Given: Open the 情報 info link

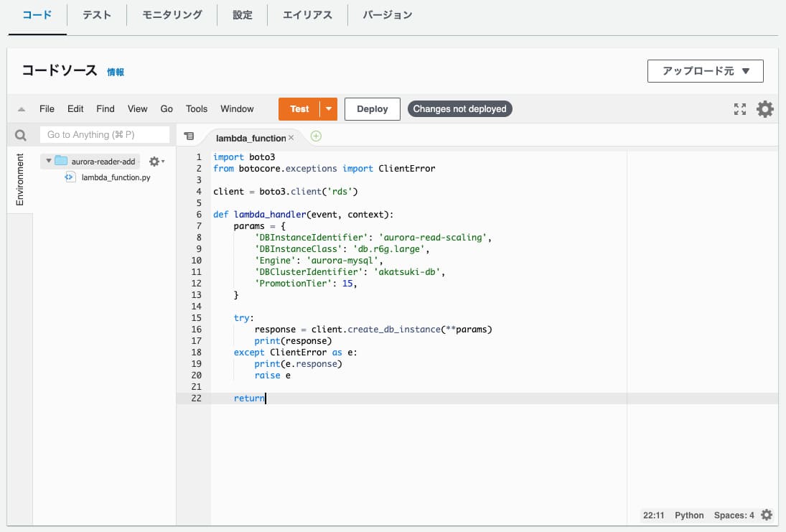Looking at the screenshot, I should pos(116,72).
